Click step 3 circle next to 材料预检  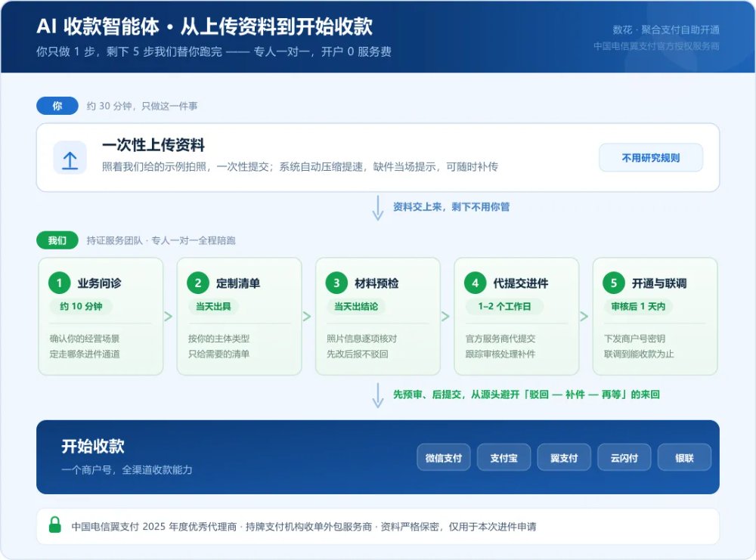point(336,283)
